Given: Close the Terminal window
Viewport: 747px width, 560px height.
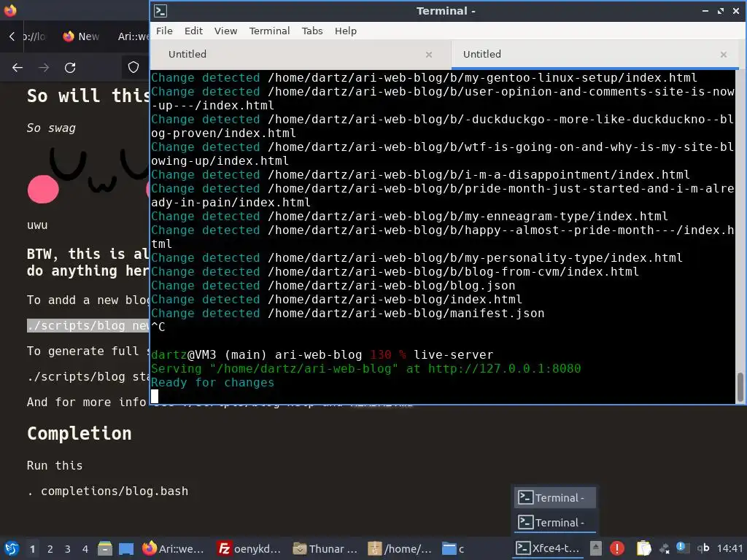Looking at the screenshot, I should pyautogui.click(x=735, y=10).
